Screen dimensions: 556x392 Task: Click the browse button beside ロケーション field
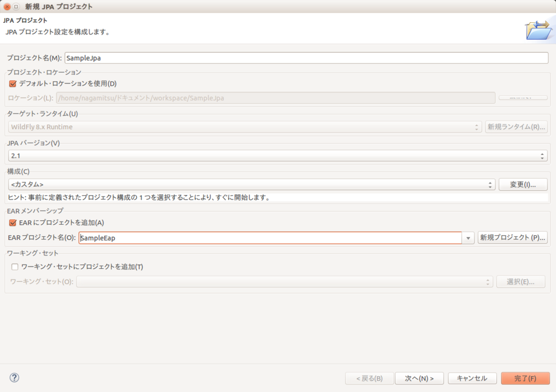tap(523, 98)
